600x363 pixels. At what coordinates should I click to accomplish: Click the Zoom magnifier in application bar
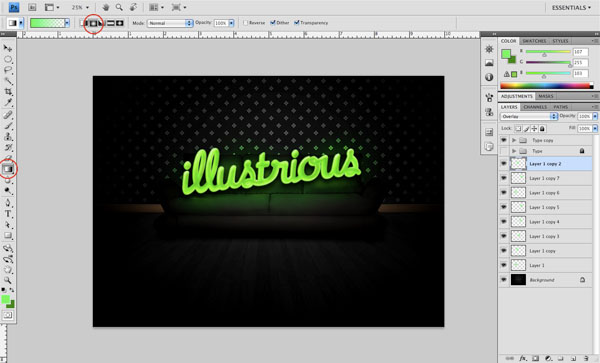pyautogui.click(x=119, y=7)
